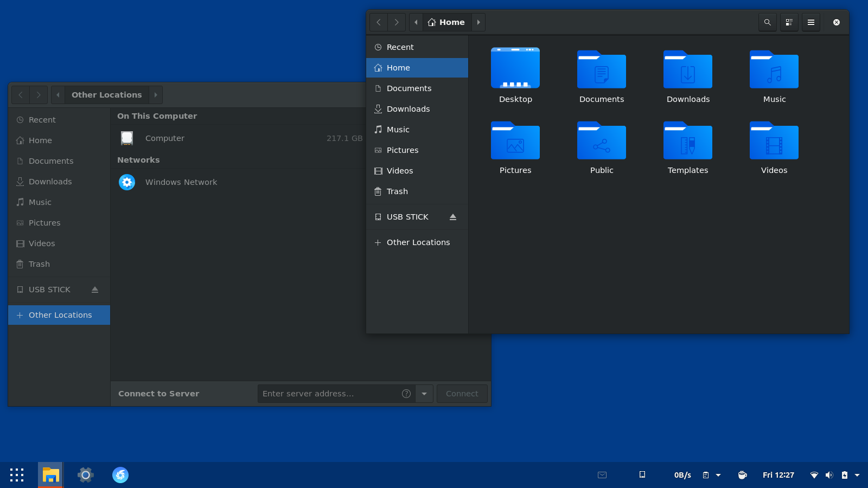This screenshot has height=488, width=868.
Task: Open Trash from the front window sidebar
Action: pos(397,191)
